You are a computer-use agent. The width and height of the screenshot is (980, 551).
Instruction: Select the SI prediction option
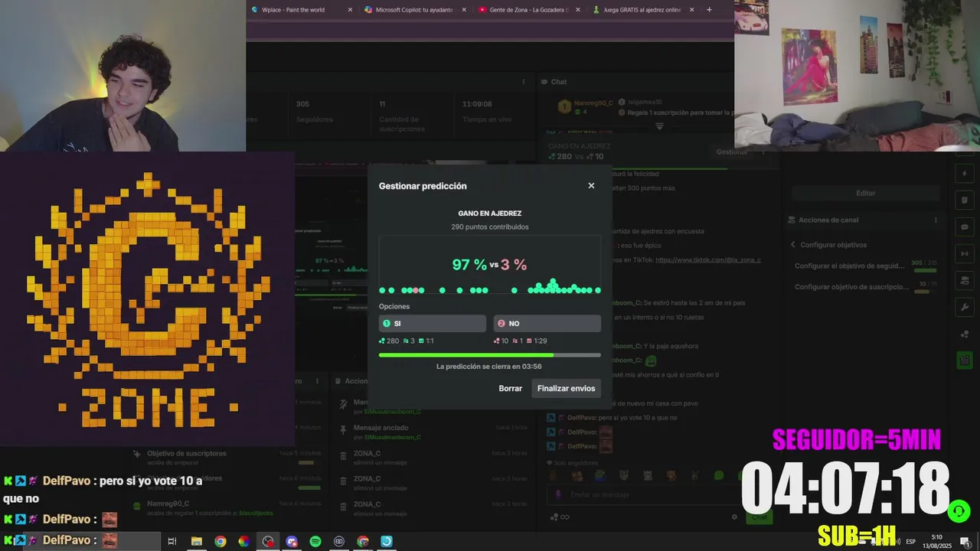pos(433,324)
